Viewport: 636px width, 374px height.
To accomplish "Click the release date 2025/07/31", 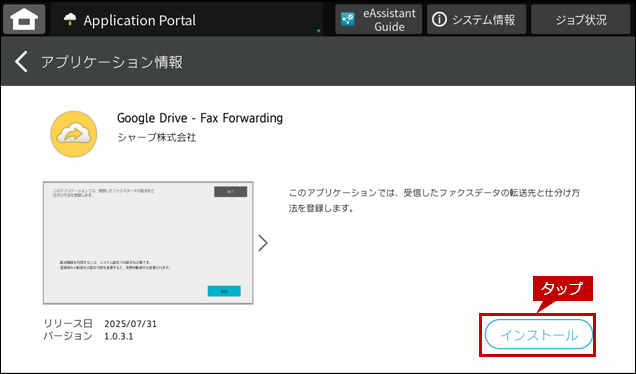I will (x=130, y=324).
